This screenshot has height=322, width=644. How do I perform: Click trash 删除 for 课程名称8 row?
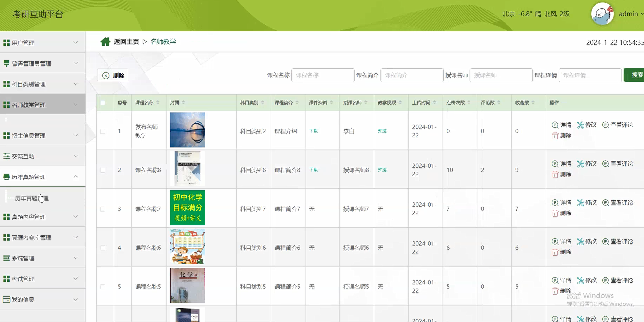click(x=562, y=174)
